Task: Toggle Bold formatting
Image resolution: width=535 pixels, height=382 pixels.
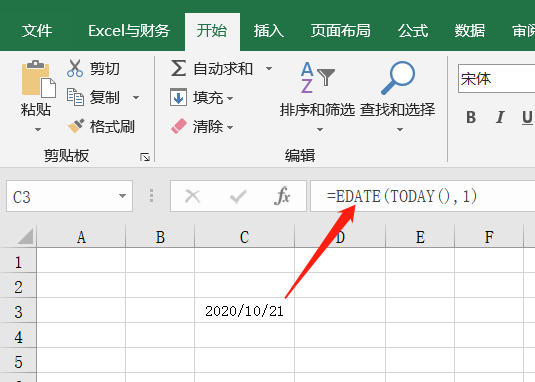Action: (x=471, y=117)
